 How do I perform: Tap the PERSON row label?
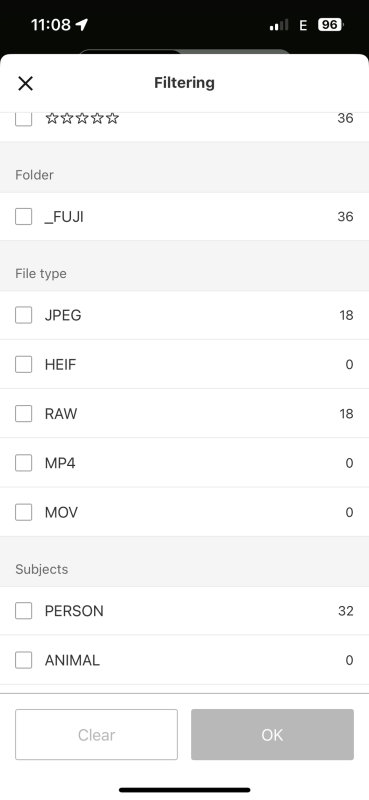pyautogui.click(x=74, y=611)
